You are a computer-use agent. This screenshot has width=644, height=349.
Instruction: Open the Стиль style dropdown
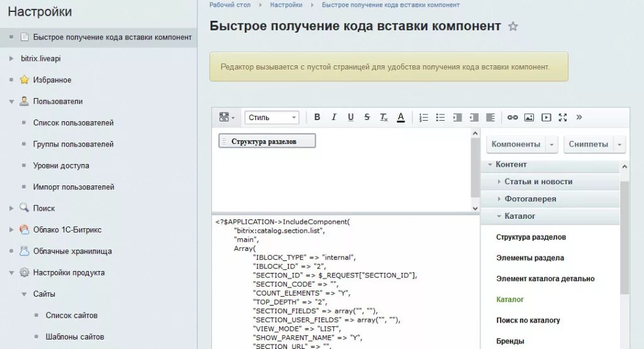[272, 118]
